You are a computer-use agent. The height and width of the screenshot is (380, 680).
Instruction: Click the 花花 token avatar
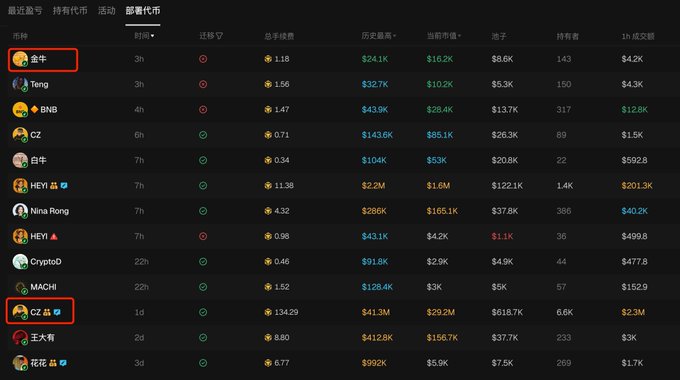20,363
